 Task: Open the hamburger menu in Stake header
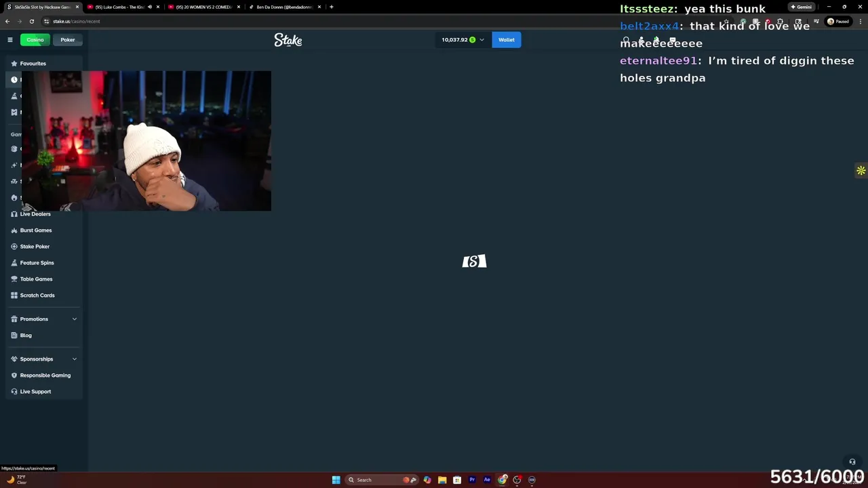click(x=10, y=40)
